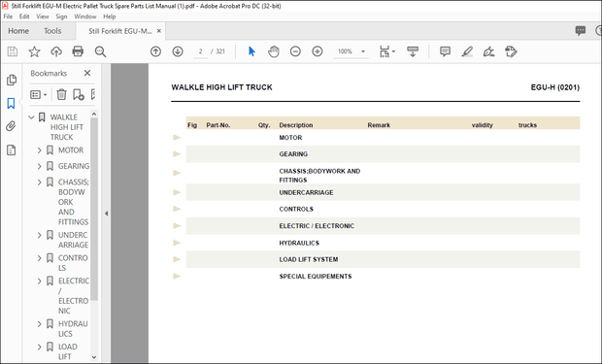Select the Highlight text pen tool
The image size is (602, 364).
tap(467, 51)
